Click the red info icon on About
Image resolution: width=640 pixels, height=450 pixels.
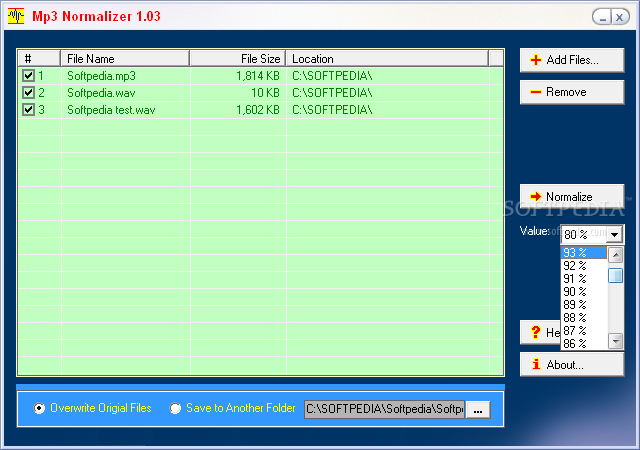[536, 364]
